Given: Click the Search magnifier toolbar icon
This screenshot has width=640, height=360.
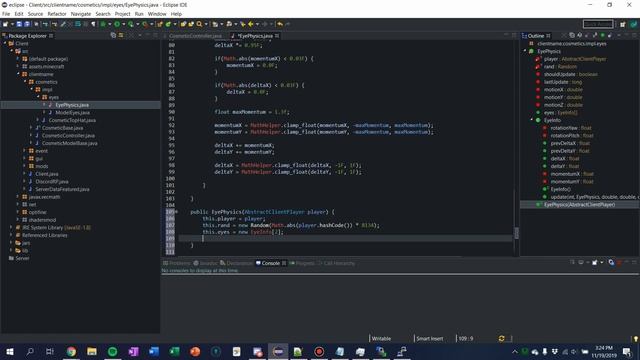Looking at the screenshot, I should tap(199, 24).
